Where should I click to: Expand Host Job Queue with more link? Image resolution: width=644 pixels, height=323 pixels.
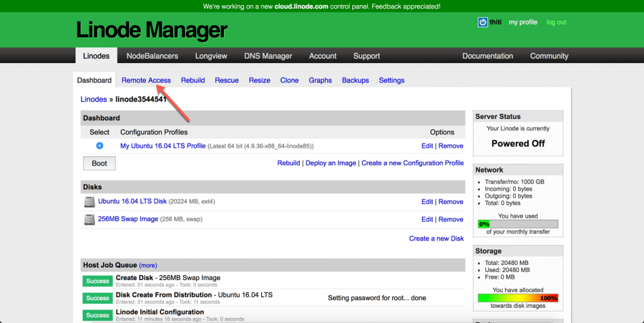(148, 266)
